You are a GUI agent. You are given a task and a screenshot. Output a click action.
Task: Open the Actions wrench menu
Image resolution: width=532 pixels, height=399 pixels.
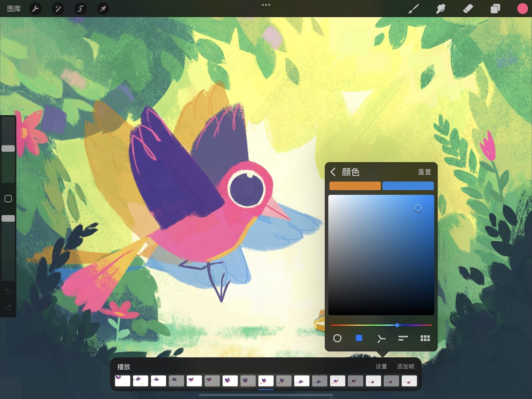pyautogui.click(x=35, y=9)
